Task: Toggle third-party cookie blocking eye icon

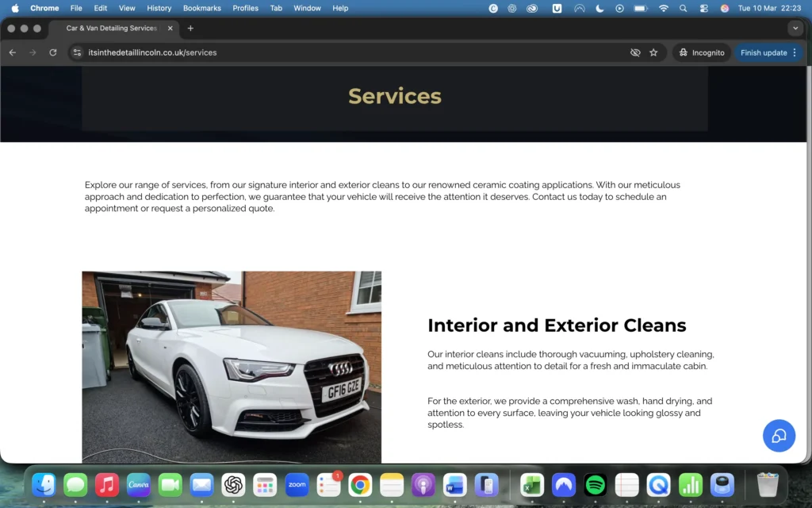Action: [635, 52]
